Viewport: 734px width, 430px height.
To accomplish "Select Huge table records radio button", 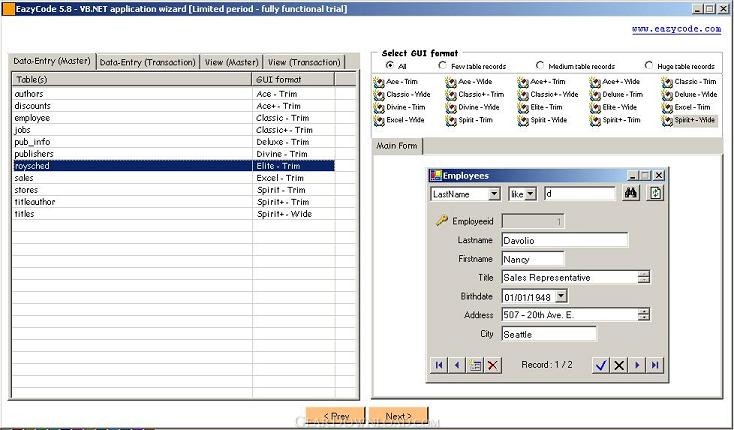I will 648,65.
